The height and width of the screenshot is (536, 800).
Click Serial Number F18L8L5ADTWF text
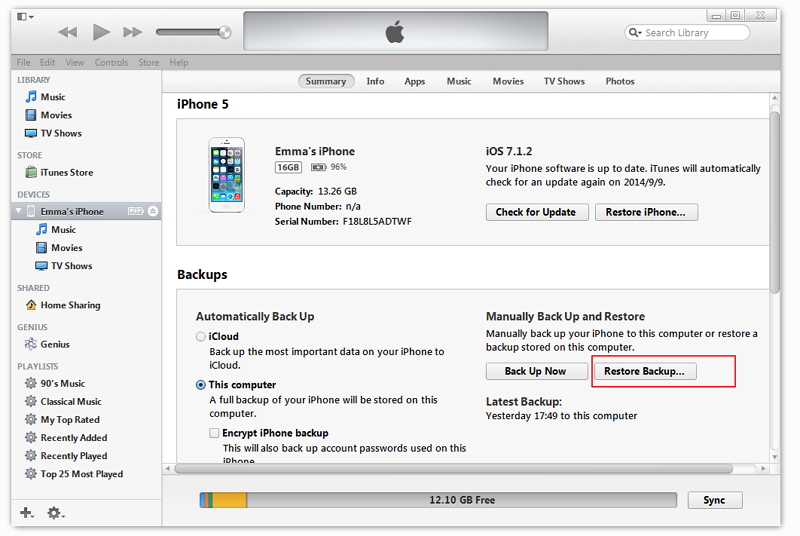click(x=343, y=221)
